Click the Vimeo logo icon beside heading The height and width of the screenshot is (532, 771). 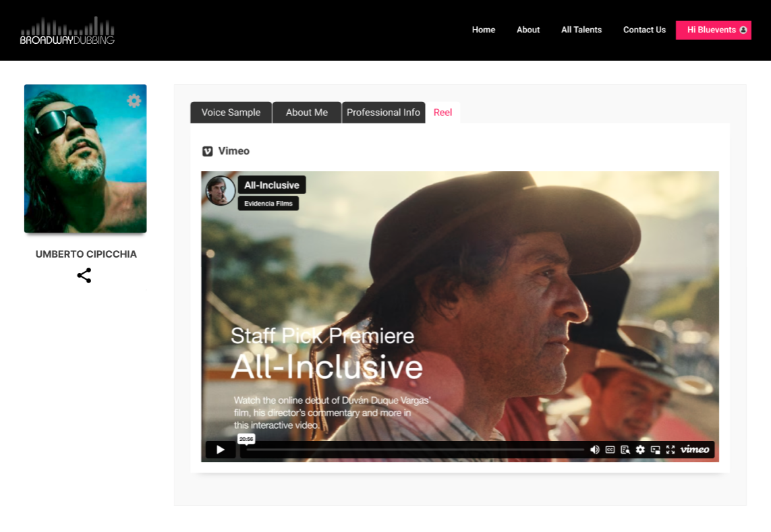pos(208,152)
